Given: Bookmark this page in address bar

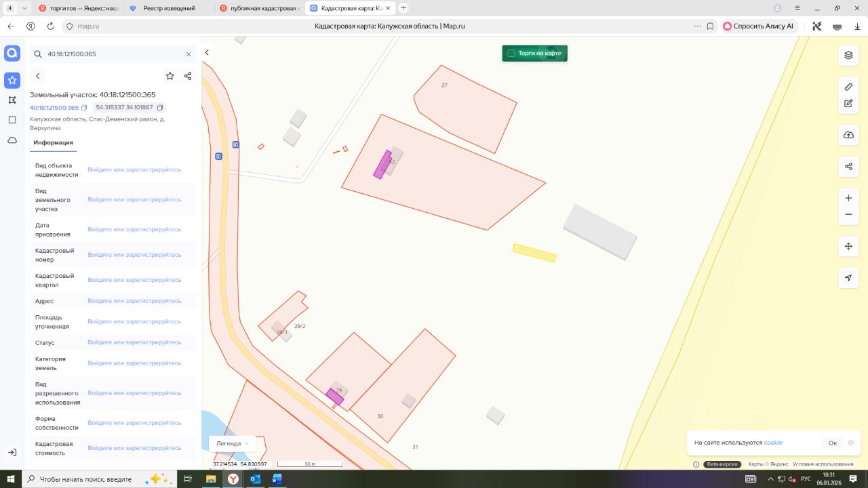Looking at the screenshot, I should point(710,26).
